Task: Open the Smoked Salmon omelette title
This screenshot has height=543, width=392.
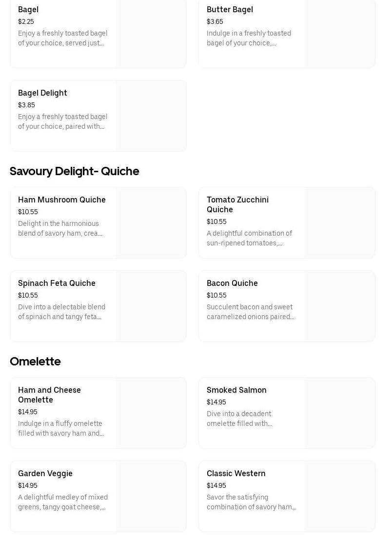Action: click(x=236, y=390)
